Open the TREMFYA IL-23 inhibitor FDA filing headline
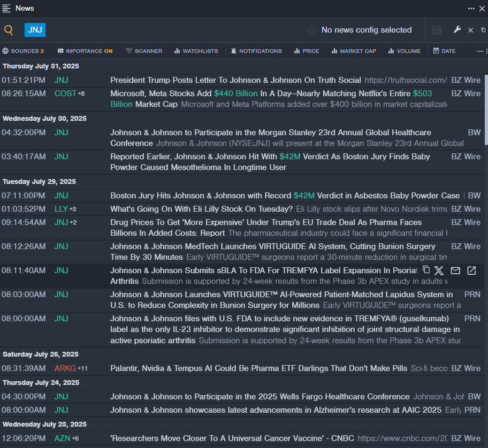The image size is (488, 448). pyautogui.click(x=285, y=329)
